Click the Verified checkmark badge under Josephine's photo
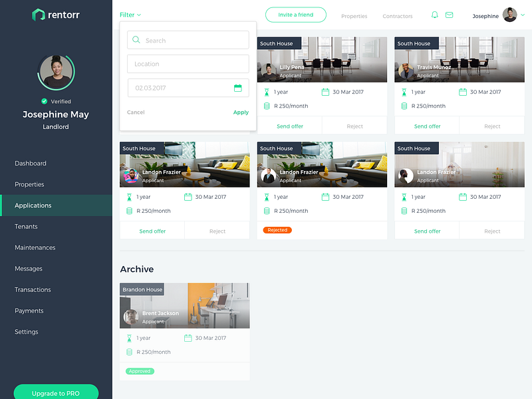Image resolution: width=532 pixels, height=399 pixels. point(46,101)
